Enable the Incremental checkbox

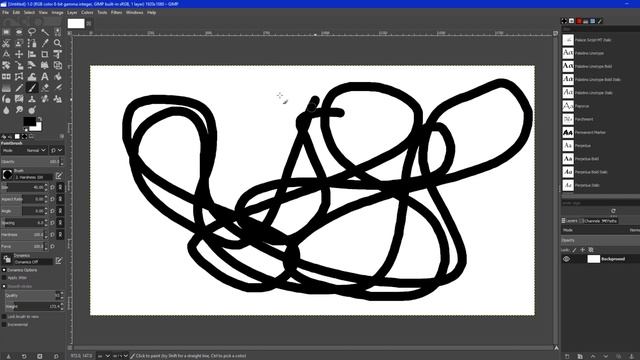tap(4, 324)
